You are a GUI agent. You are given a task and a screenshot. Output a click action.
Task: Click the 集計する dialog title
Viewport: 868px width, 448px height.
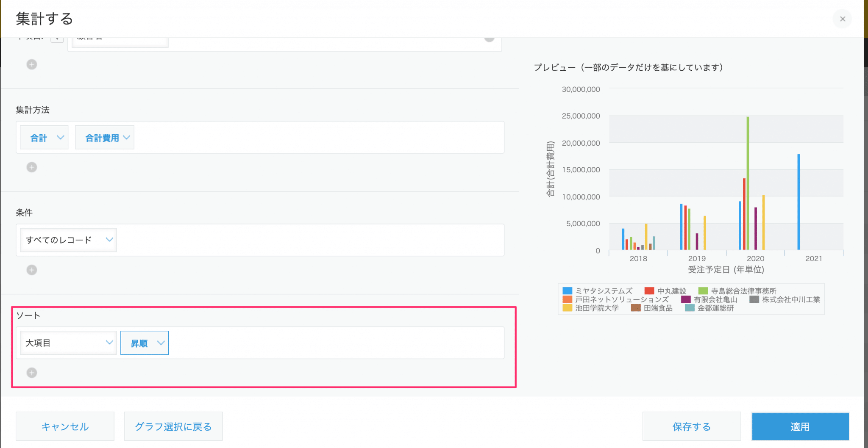pos(45,19)
